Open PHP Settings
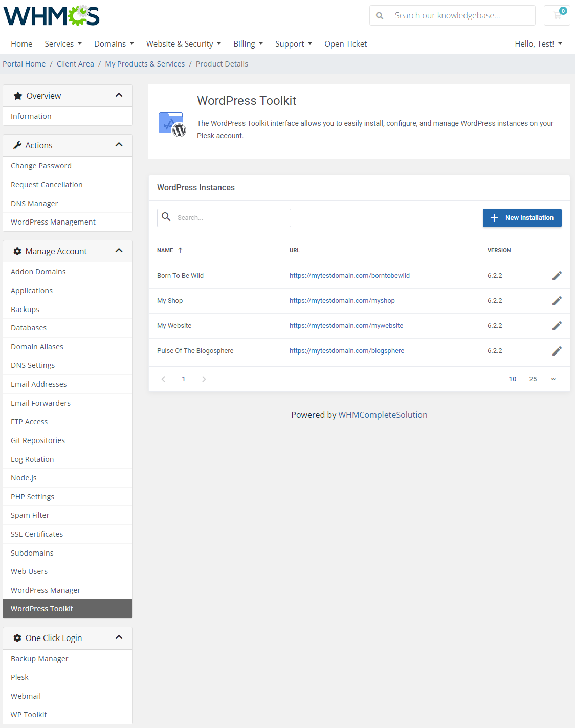The image size is (575, 728). point(68,497)
